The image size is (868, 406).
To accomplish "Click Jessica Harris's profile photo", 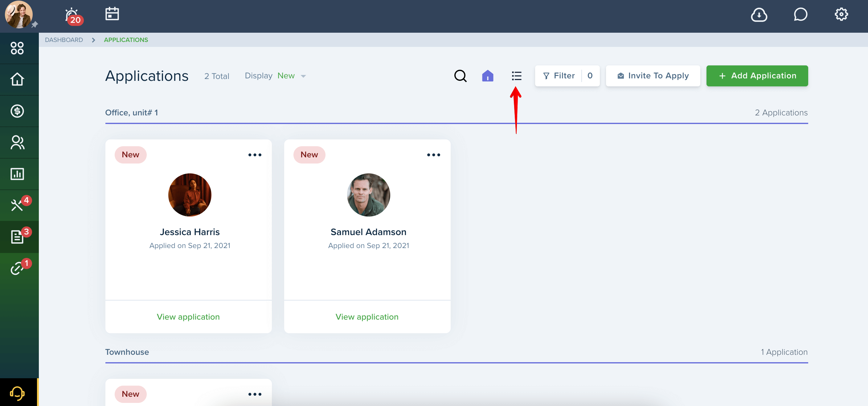I will pyautogui.click(x=190, y=195).
